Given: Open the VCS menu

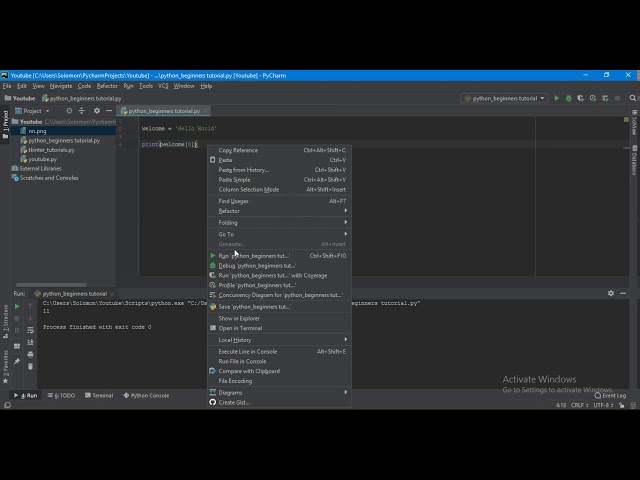Looking at the screenshot, I should pos(163,86).
